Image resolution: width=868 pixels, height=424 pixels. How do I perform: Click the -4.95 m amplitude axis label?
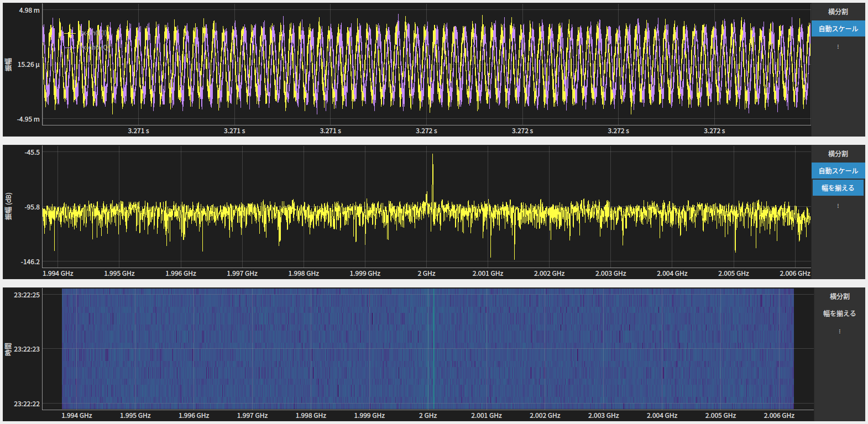coord(29,119)
